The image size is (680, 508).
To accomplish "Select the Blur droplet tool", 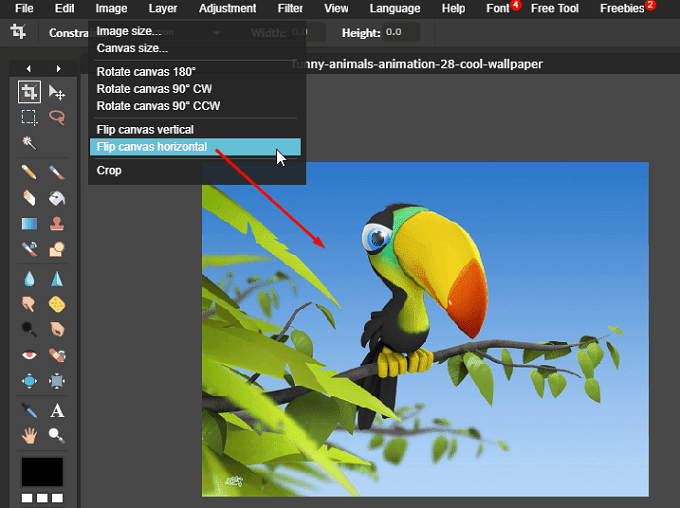I will [x=29, y=279].
